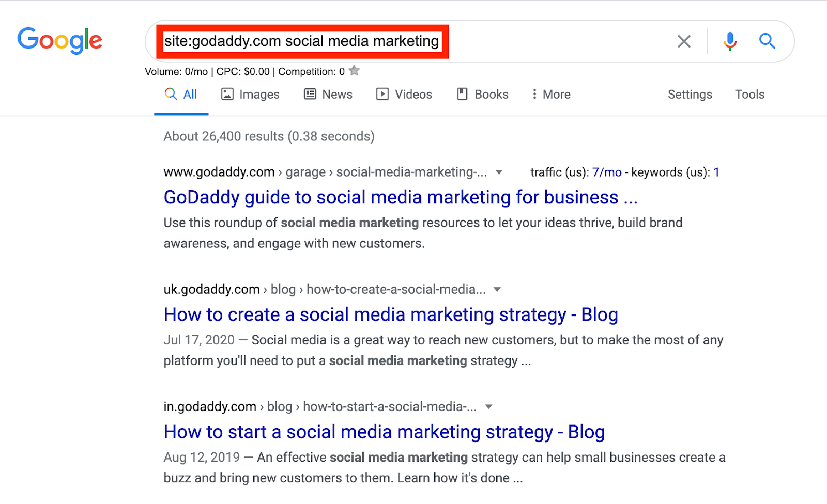Select the News tab with newspaper icon
Image resolution: width=827 pixels, height=504 pixels.
pos(309,94)
